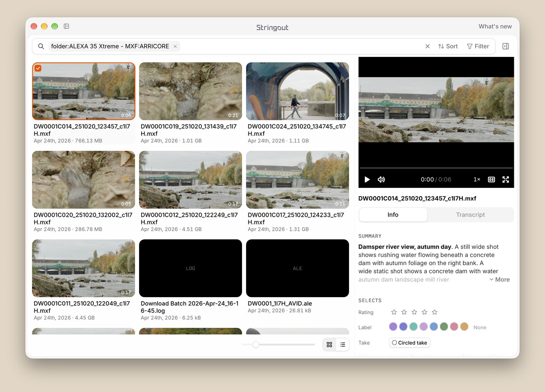Open the Sort options

(x=448, y=47)
